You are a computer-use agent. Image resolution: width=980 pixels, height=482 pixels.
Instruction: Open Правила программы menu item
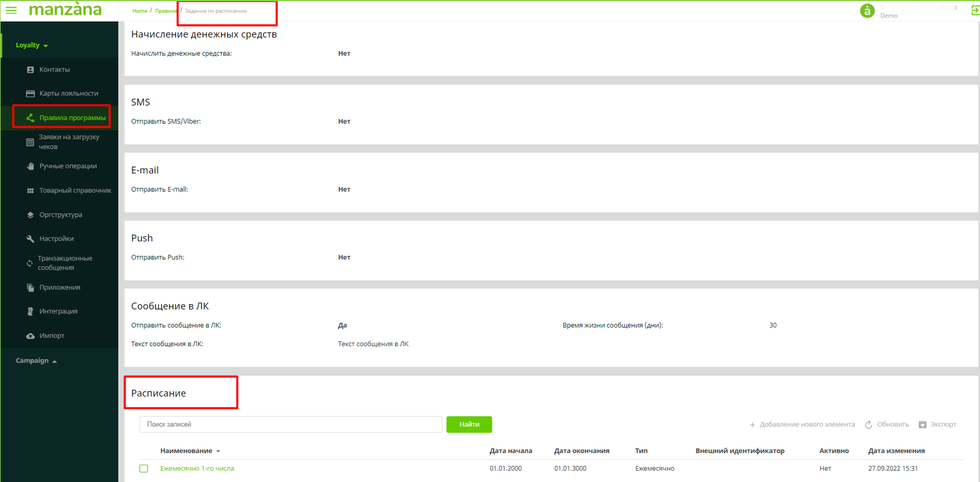72,118
